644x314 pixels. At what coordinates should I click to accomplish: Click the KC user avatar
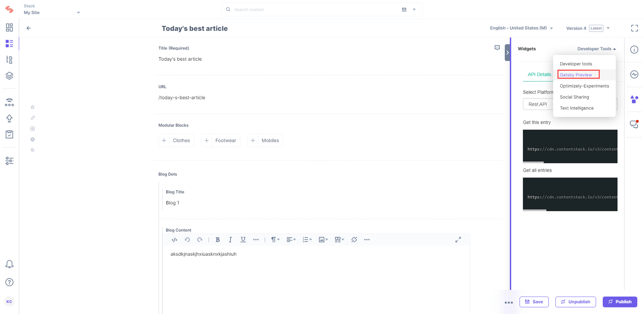[x=9, y=301]
